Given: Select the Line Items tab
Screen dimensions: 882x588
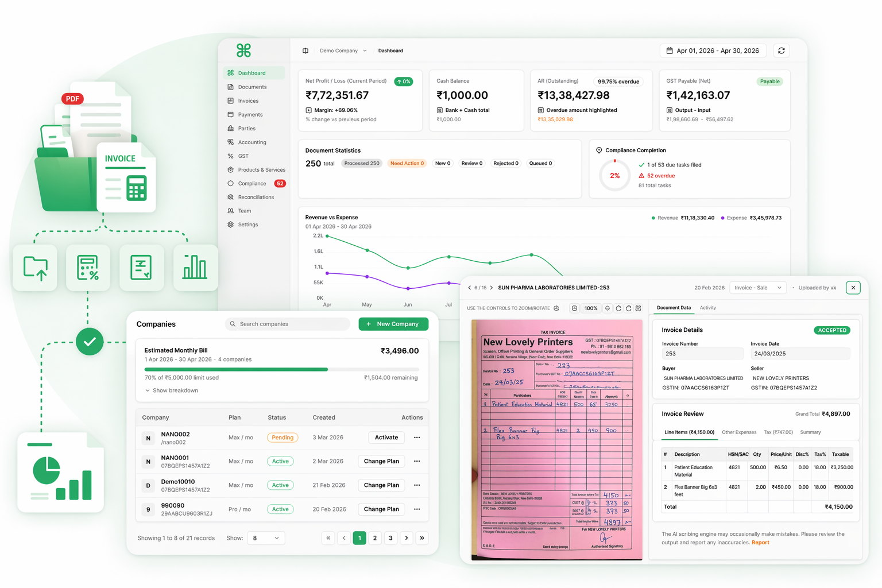Looking at the screenshot, I should tap(689, 432).
